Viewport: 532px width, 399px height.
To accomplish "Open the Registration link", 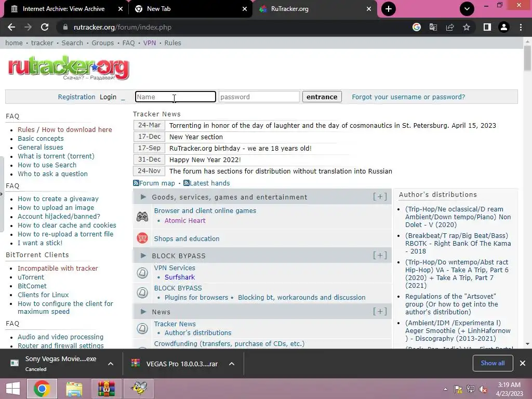I will tap(76, 97).
